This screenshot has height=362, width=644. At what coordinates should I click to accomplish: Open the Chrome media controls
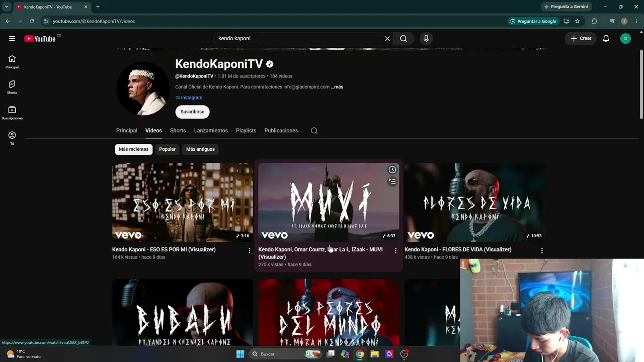[612, 21]
